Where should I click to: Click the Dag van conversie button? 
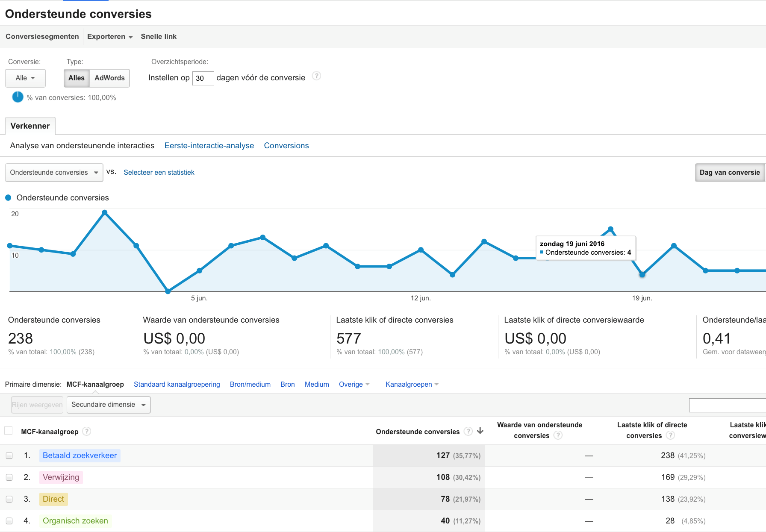730,173
